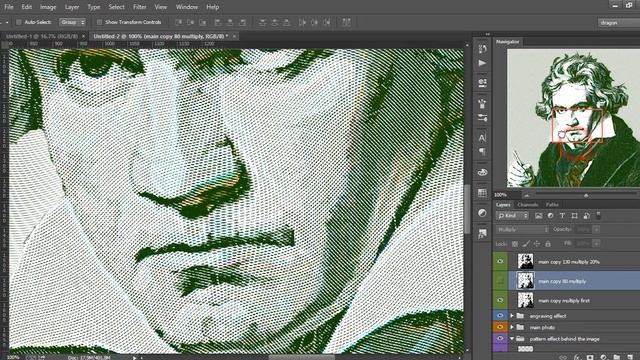Expand the 'engraving effect' group
This screenshot has height=360, width=640.
pyautogui.click(x=512, y=316)
